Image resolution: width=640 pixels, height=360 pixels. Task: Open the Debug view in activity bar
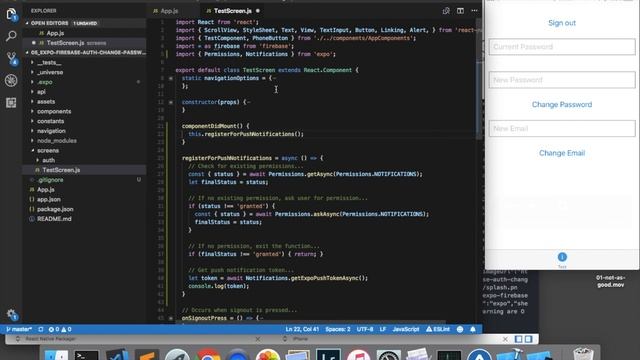tap(11, 80)
